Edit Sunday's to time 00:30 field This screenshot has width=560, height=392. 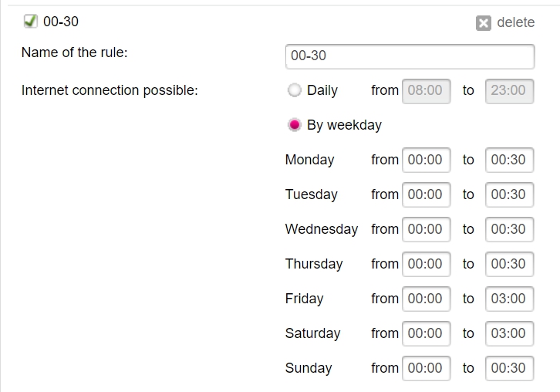[509, 368]
